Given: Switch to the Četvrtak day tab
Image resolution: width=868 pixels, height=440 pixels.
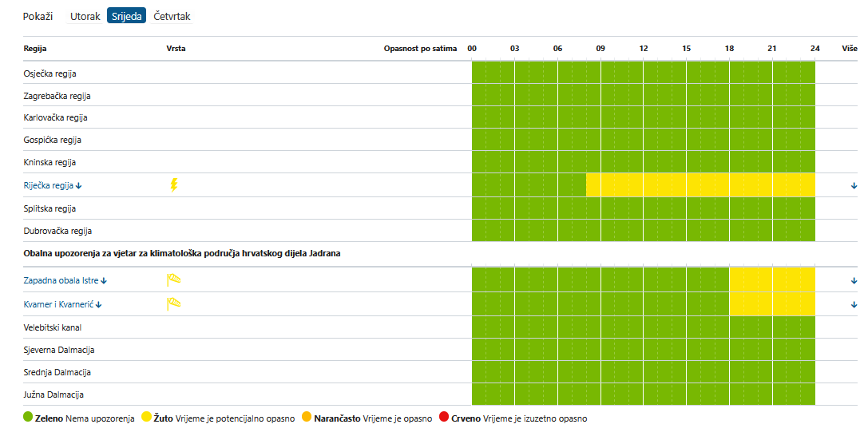Looking at the screenshot, I should point(172,16).
